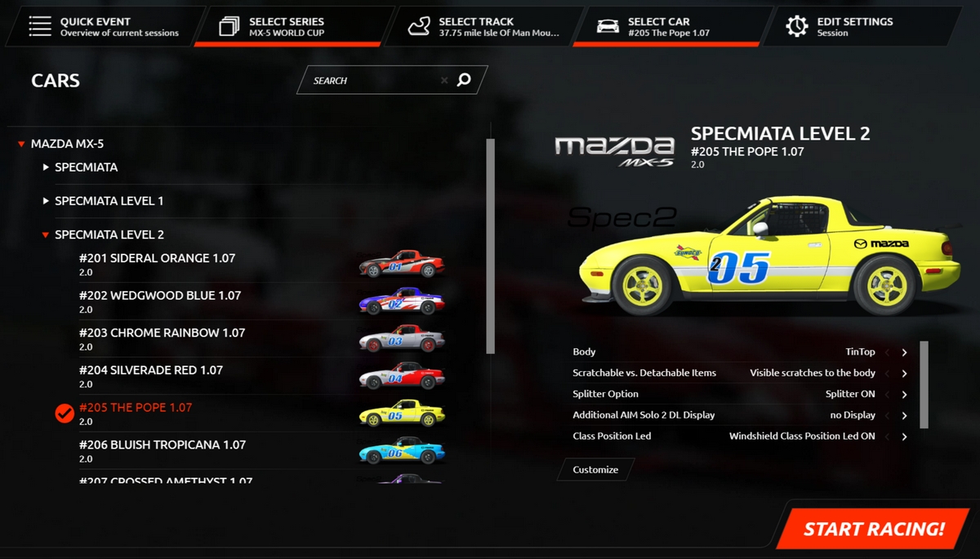Next Additional AIM Solo 2 DL Display option
This screenshot has width=980, height=559.
click(x=905, y=416)
